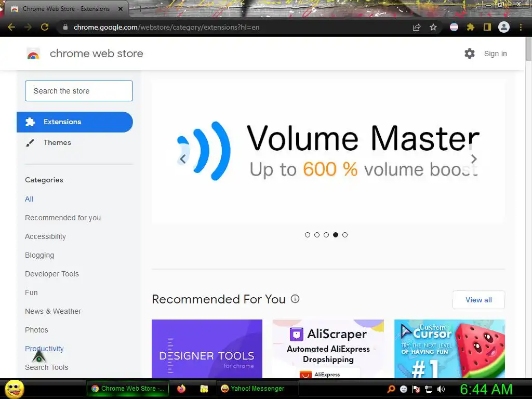Screen dimensions: 532x399
Task: Bookmark this tab with the star
Action: (433, 27)
